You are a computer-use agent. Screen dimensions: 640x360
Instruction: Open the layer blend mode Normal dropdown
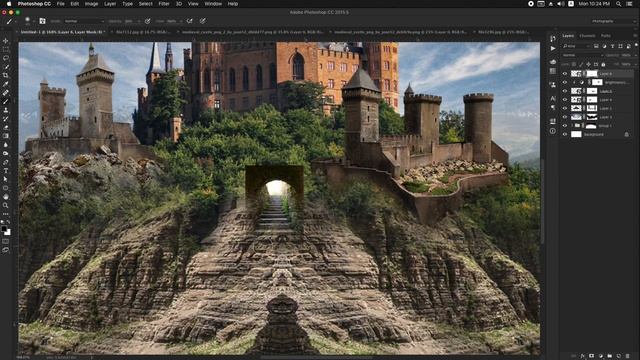click(x=582, y=55)
